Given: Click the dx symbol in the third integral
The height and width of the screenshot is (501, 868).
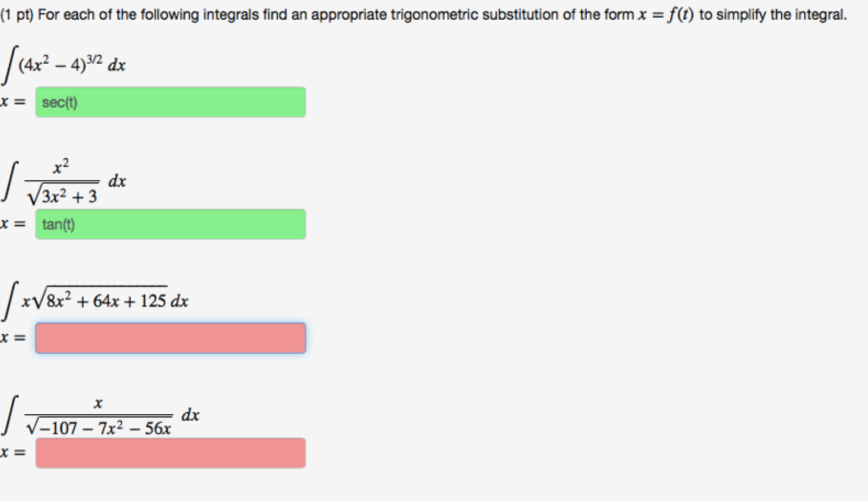Looking at the screenshot, I should [x=179, y=300].
